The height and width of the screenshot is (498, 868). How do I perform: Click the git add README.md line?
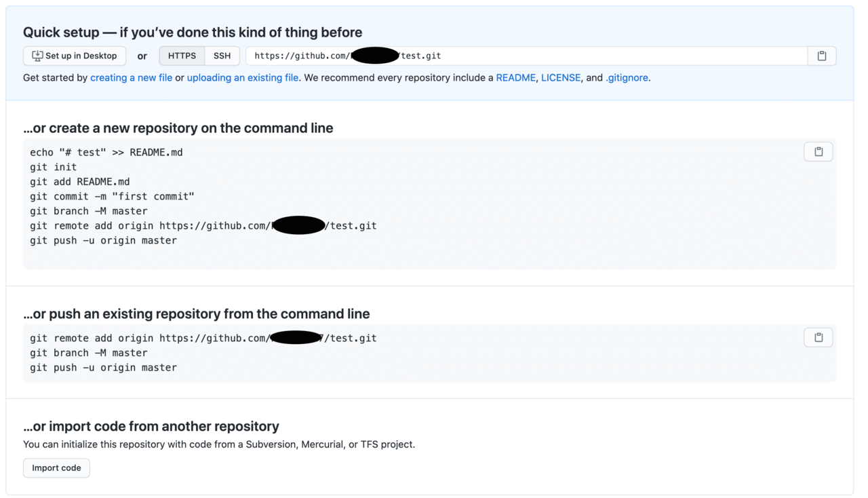80,182
